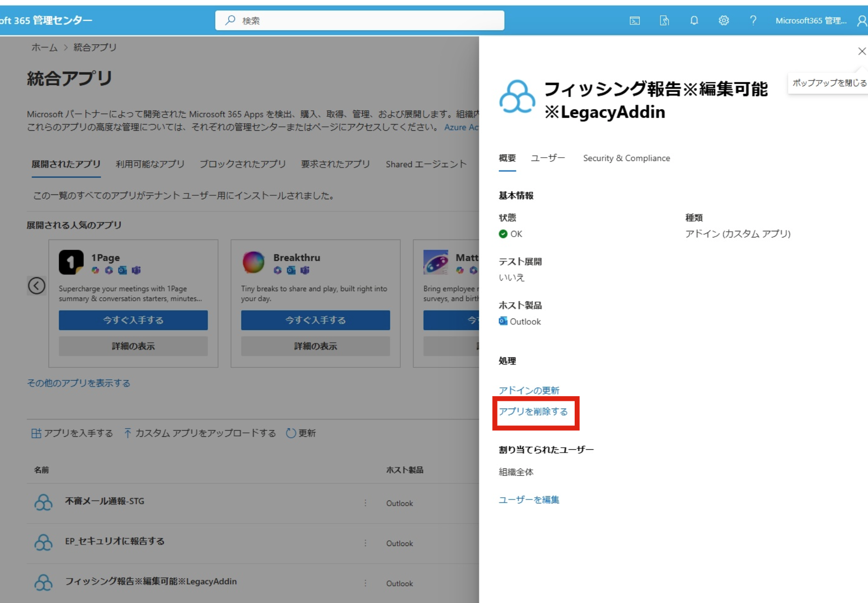The height and width of the screenshot is (603, 868).
Task: Click the 検索 input field
Action: [x=359, y=21]
